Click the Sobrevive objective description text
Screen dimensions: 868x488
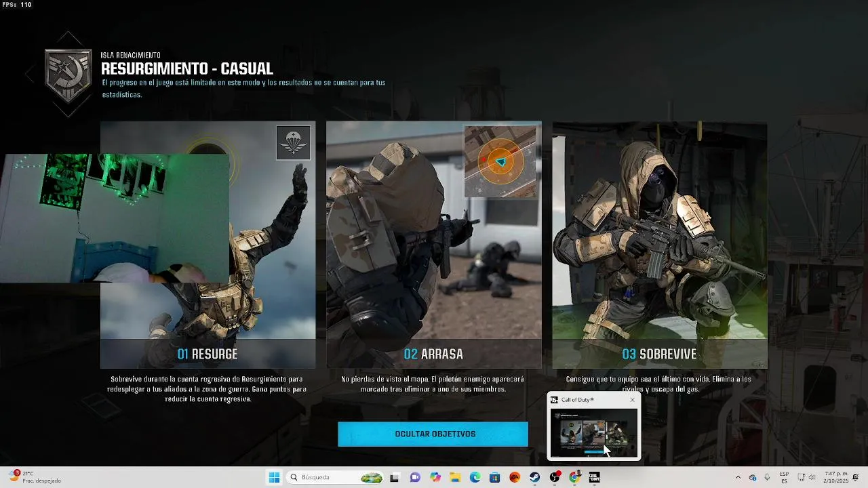click(659, 384)
